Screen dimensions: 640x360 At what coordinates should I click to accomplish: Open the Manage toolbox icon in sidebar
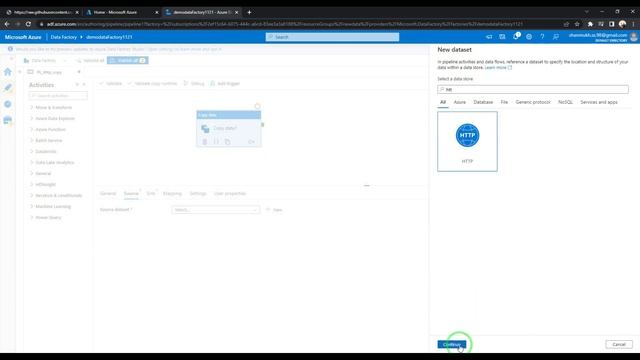point(8,120)
